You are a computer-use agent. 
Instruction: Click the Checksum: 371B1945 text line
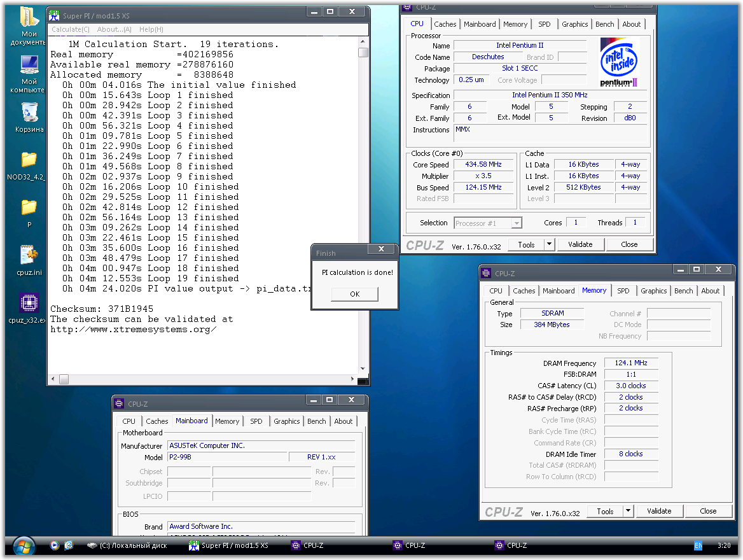pyautogui.click(x=102, y=309)
